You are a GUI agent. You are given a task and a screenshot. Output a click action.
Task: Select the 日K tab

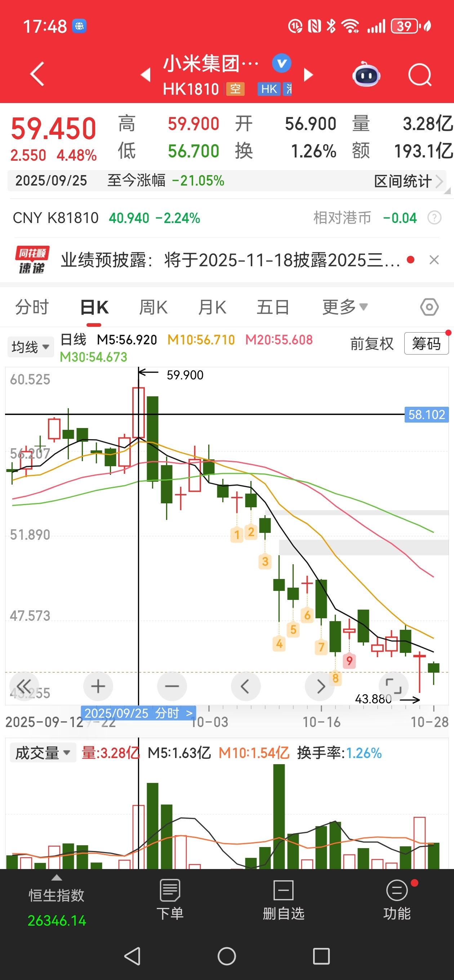coord(94,307)
